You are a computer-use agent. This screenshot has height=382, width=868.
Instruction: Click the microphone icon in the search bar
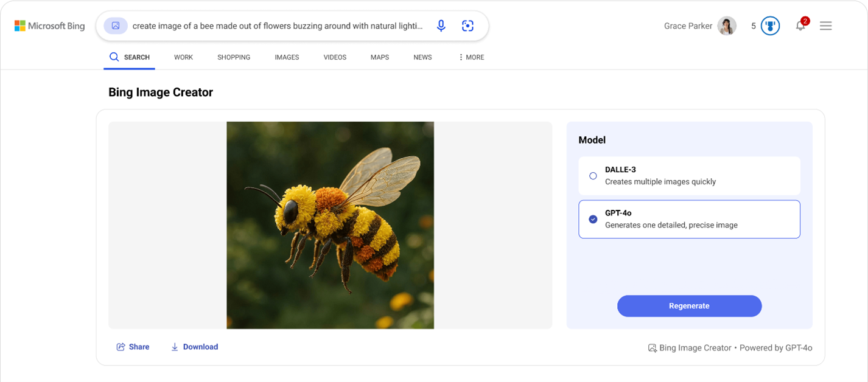pyautogui.click(x=441, y=26)
